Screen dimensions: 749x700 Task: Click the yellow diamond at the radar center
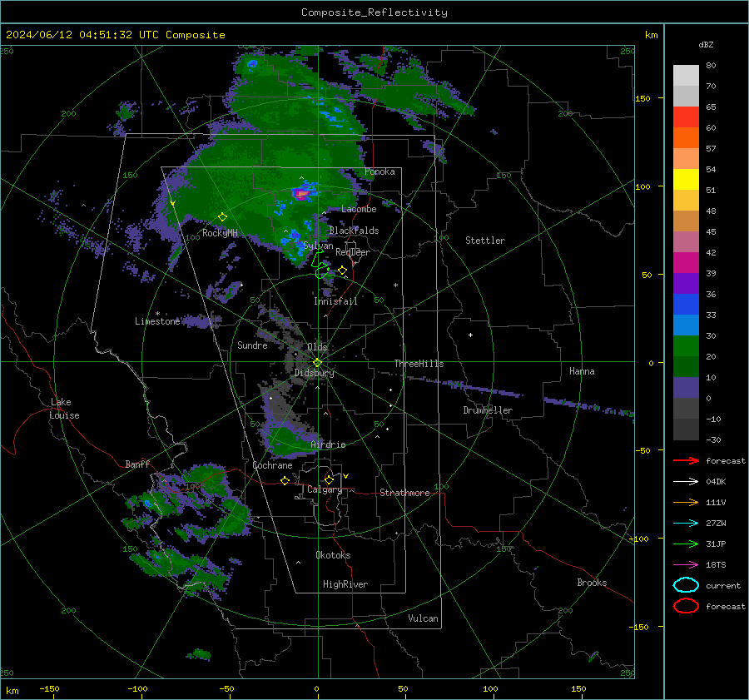(x=317, y=363)
